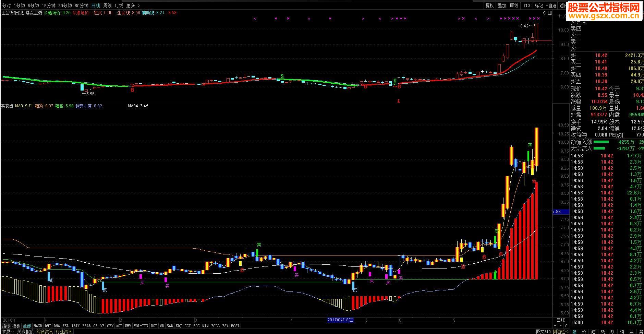Open the 关联报价 tab

pyautogui.click(x=25, y=332)
